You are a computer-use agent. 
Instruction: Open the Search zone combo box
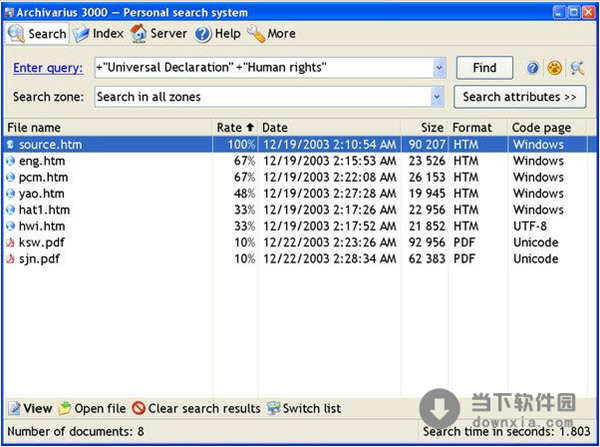click(x=269, y=97)
